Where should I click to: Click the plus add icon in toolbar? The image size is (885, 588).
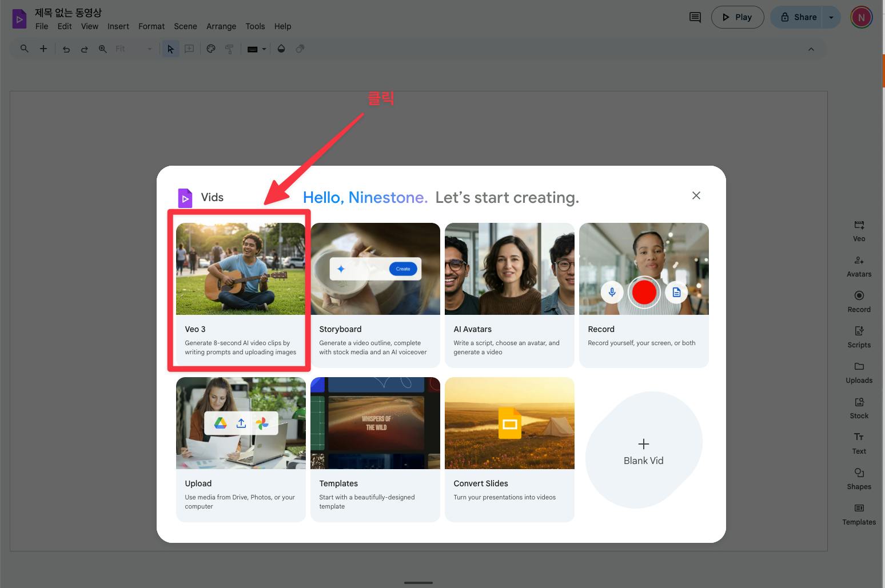[43, 49]
